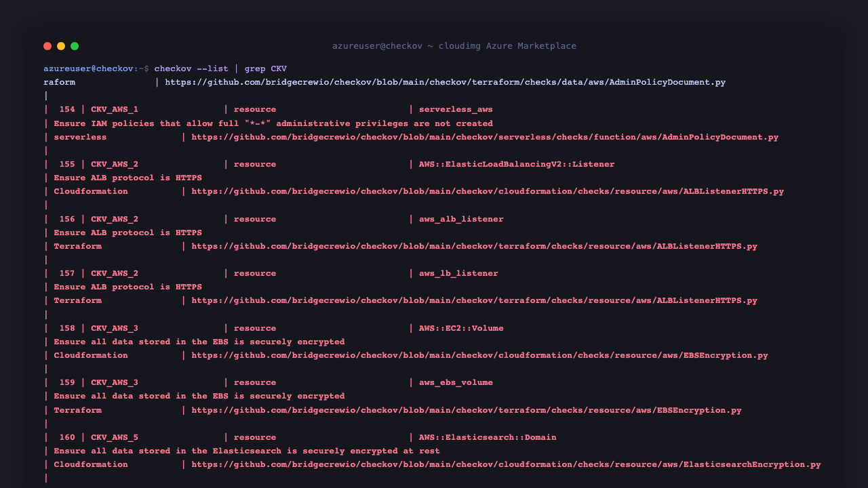Click 'Cloudformation' label under row 155
Viewport: 868px width, 488px height.
(x=91, y=191)
